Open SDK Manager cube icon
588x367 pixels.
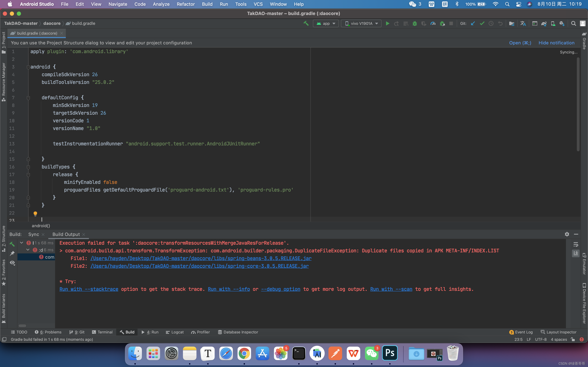562,24
